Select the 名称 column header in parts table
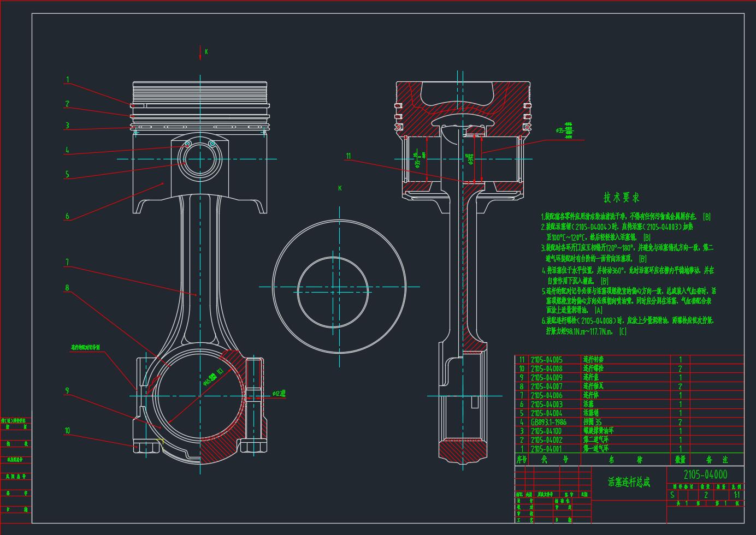This screenshot has height=535, width=756. pyautogui.click(x=625, y=460)
